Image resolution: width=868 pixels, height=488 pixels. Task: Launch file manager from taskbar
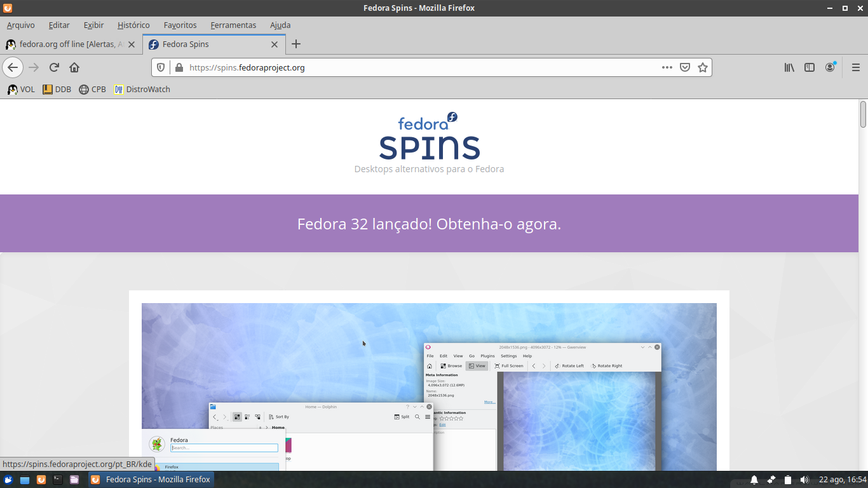point(25,480)
